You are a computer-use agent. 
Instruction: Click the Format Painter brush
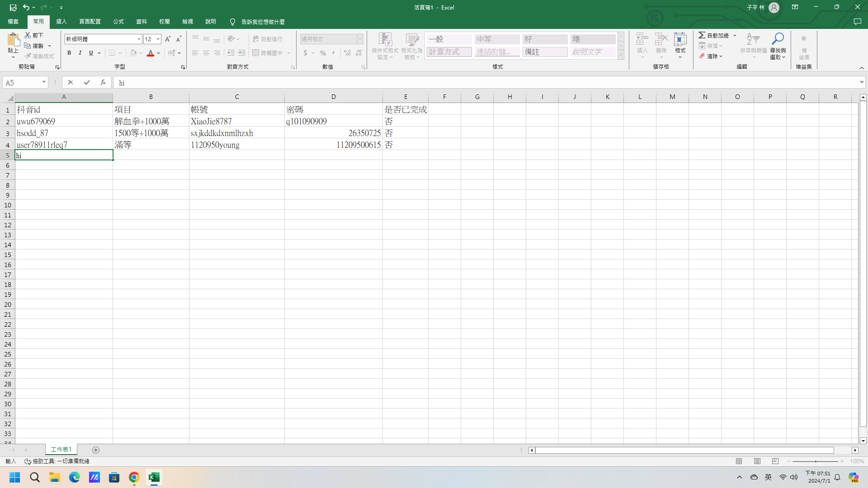coord(28,56)
